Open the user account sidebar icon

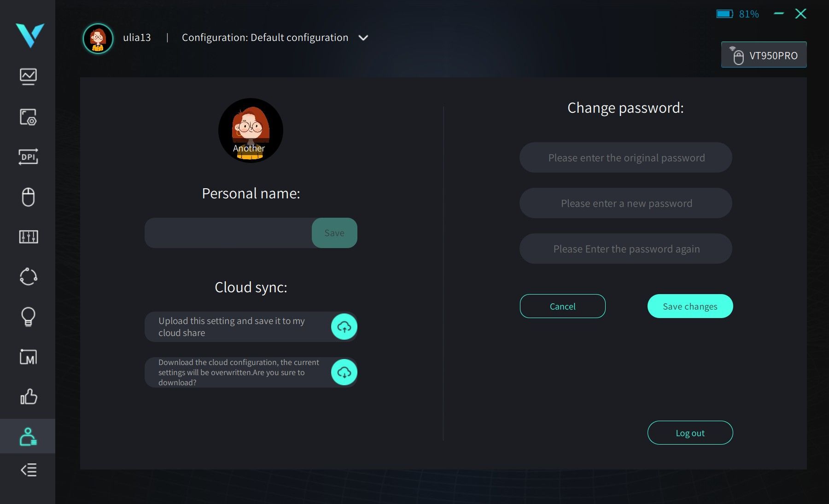click(x=28, y=436)
